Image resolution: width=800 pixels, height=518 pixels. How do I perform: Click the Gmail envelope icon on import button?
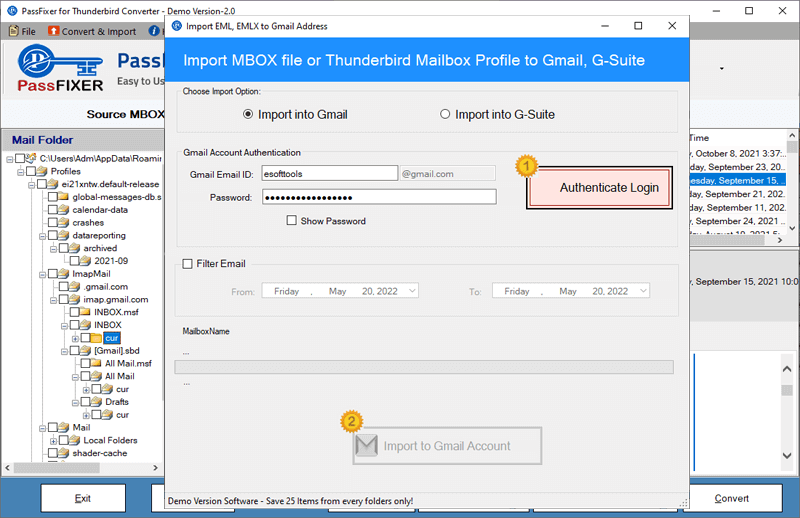[366, 446]
